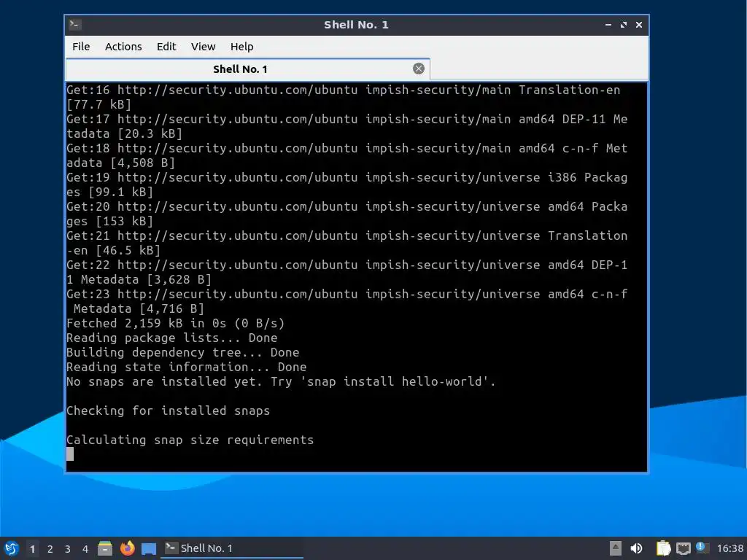Launch the file manager from the panel
This screenshot has width=747, height=560.
[105, 548]
